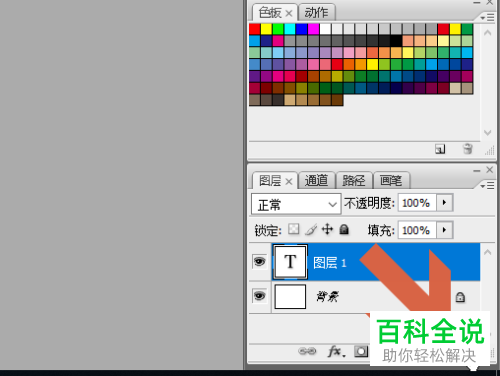This screenshot has height=376, width=500.
Task: Switch to the 通道 channels tab
Action: click(316, 181)
